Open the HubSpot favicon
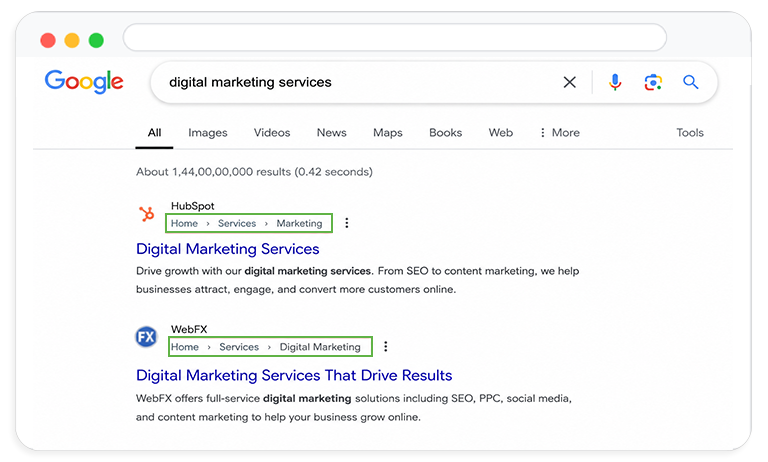This screenshot has width=768, height=462. pyautogui.click(x=146, y=214)
